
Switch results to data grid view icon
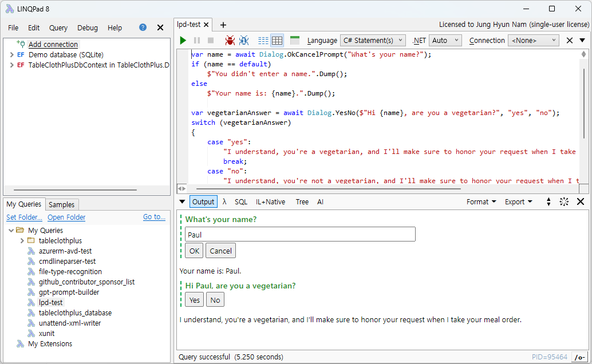tap(277, 41)
